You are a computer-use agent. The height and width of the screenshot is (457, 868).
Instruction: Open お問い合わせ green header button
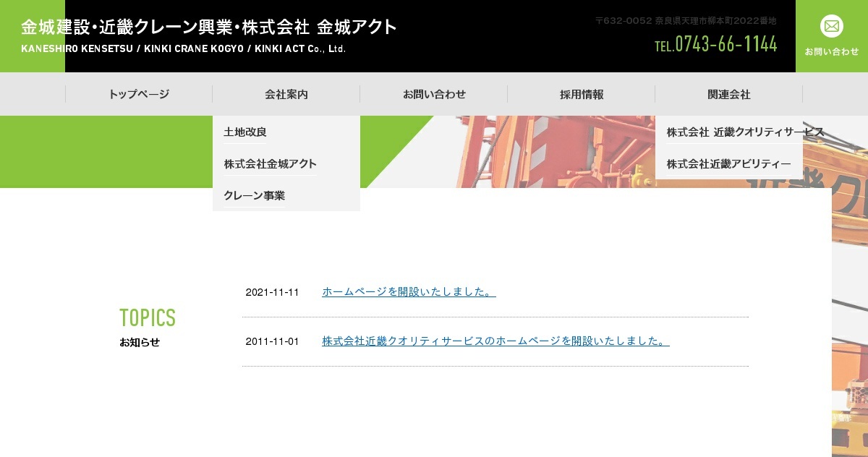point(832,36)
